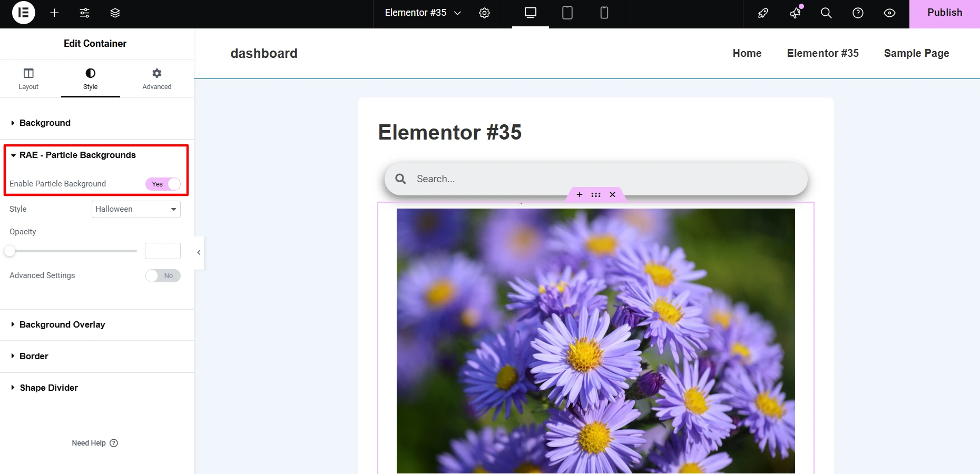Screen dimensions: 980x474
Task: Click the Edit Container panel title
Action: [x=95, y=44]
